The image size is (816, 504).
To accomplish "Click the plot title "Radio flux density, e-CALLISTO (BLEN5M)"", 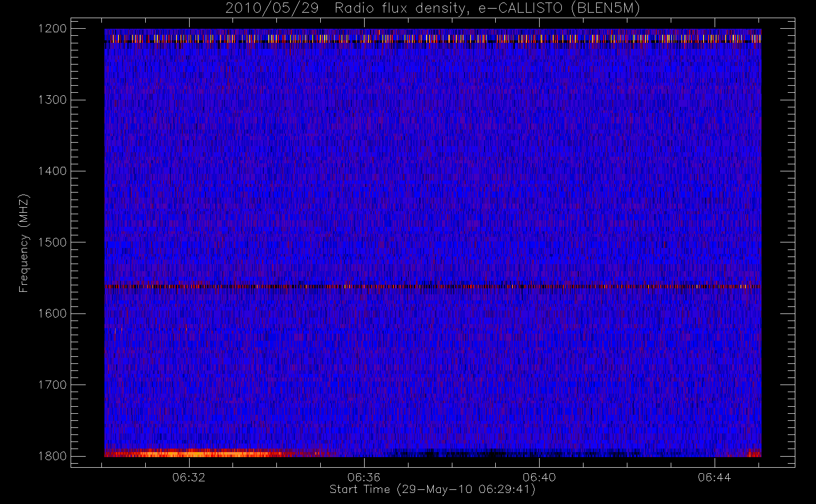I will pos(487,9).
